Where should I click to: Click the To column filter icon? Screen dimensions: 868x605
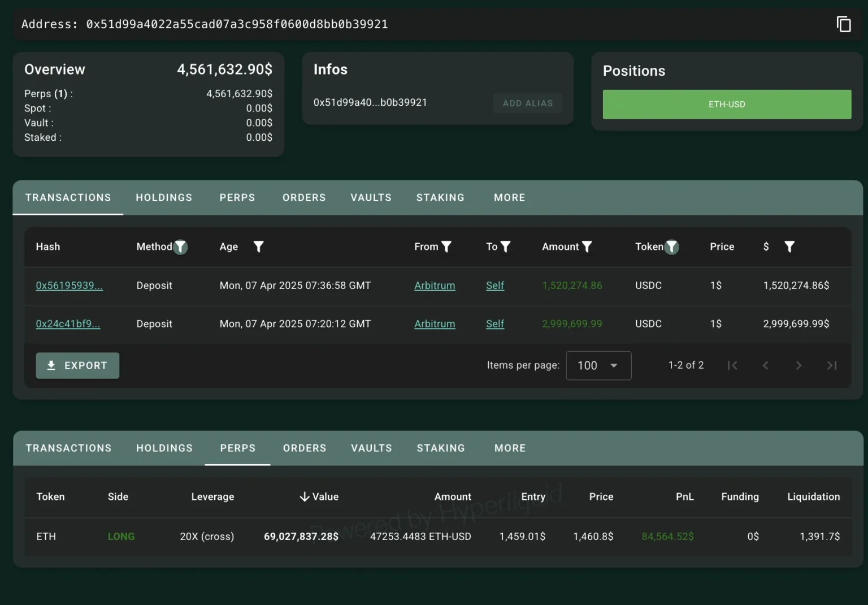506,247
